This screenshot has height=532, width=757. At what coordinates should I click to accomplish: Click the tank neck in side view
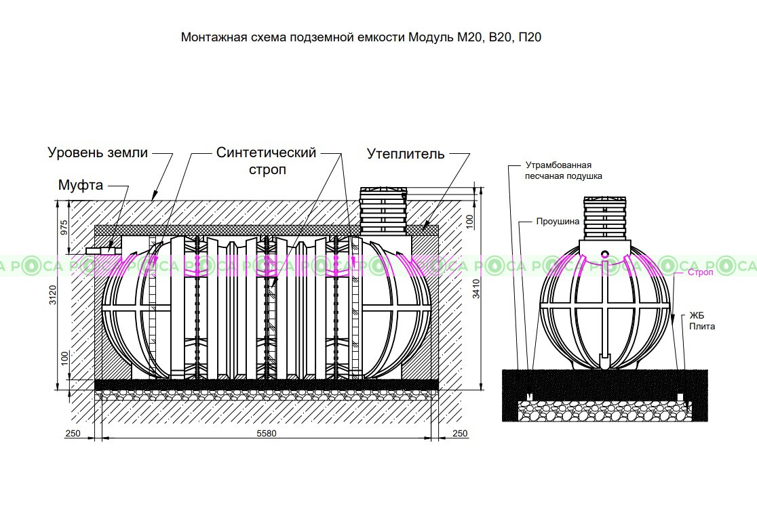click(383, 209)
